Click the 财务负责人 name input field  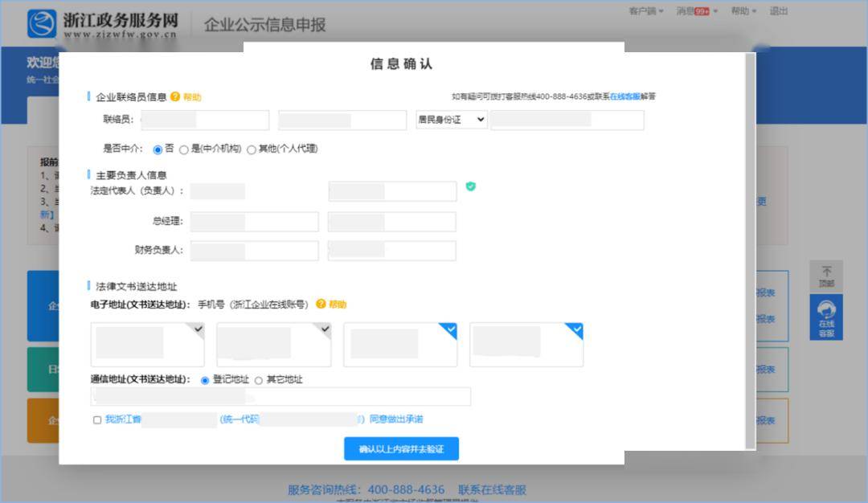tap(255, 251)
